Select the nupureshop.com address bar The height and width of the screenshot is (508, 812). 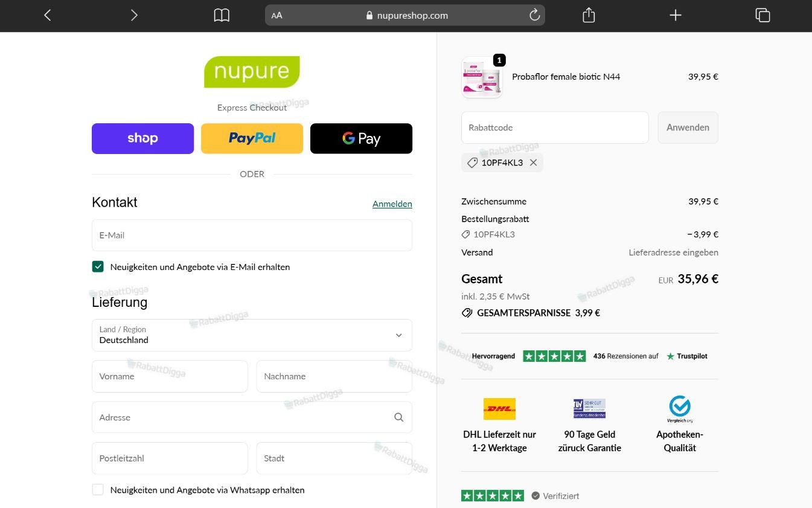pyautogui.click(x=405, y=16)
